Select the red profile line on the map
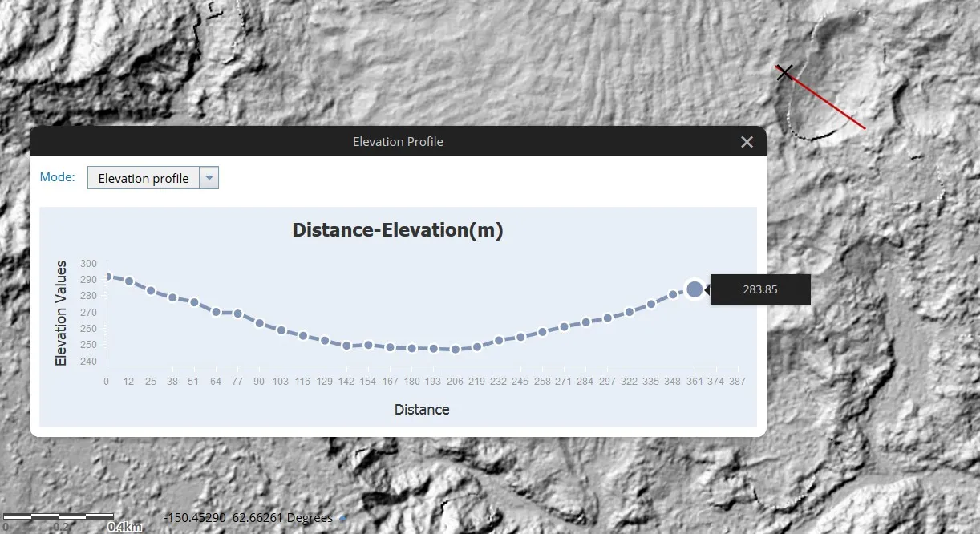 [x=824, y=100]
